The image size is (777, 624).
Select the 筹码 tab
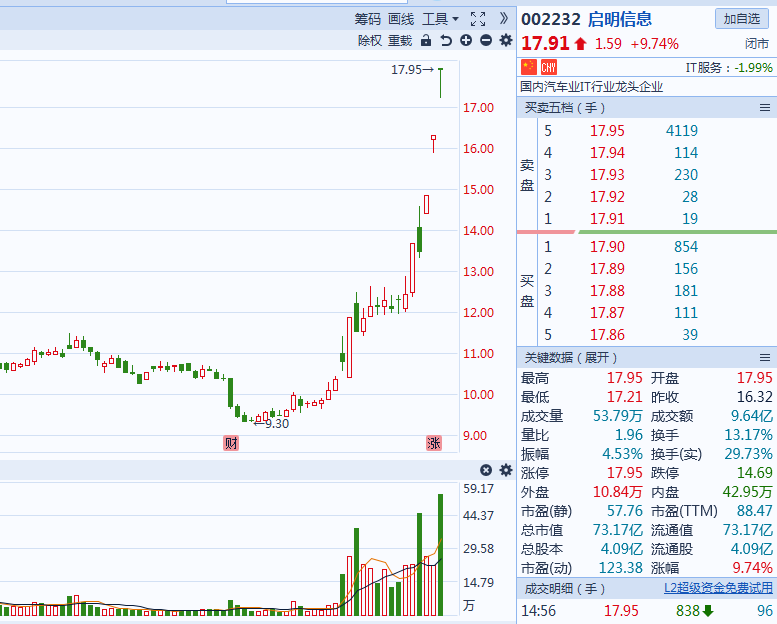(x=367, y=19)
